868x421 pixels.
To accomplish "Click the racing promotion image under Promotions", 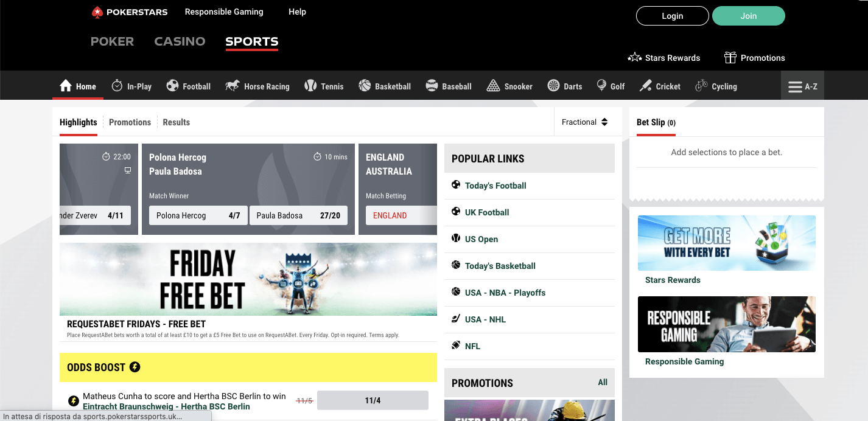I will pyautogui.click(x=530, y=410).
